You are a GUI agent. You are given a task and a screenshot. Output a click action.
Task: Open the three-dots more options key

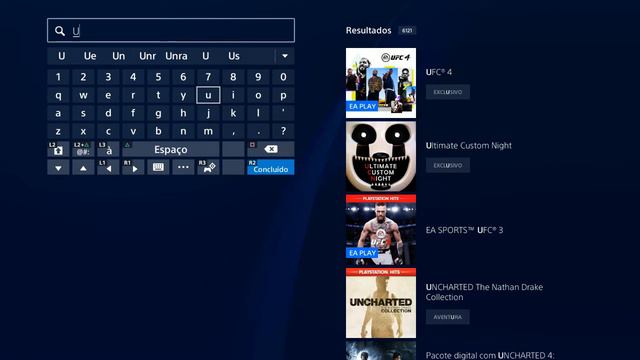click(x=183, y=167)
